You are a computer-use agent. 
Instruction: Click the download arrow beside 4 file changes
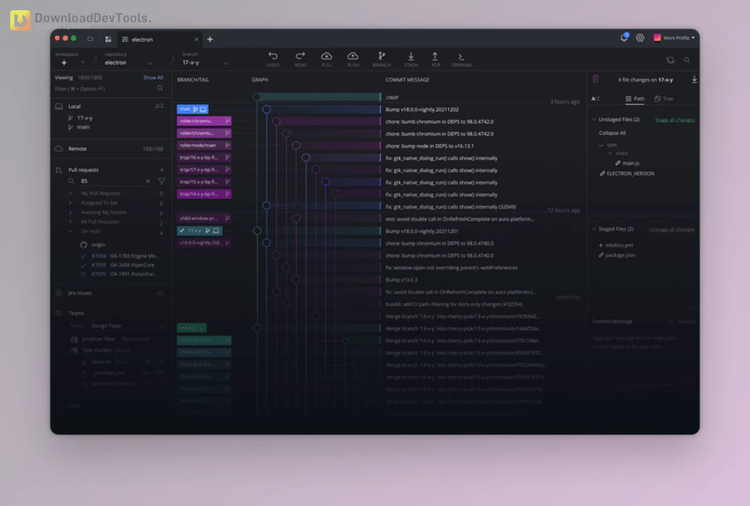[694, 79]
